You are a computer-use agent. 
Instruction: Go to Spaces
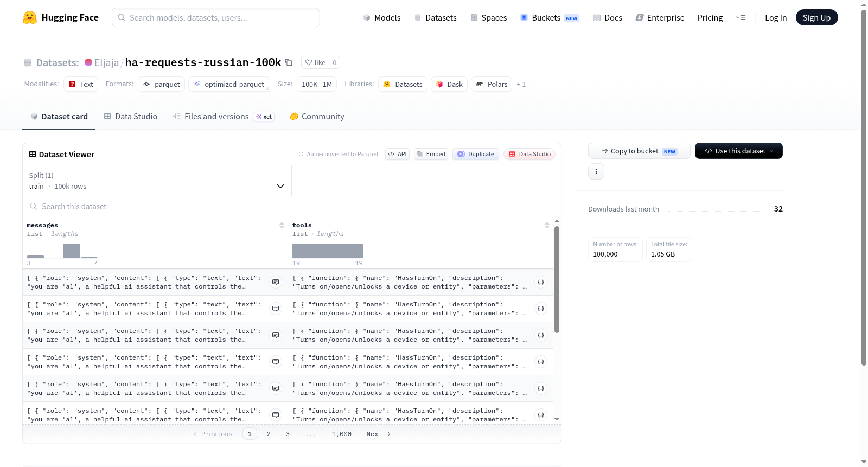[x=489, y=17]
